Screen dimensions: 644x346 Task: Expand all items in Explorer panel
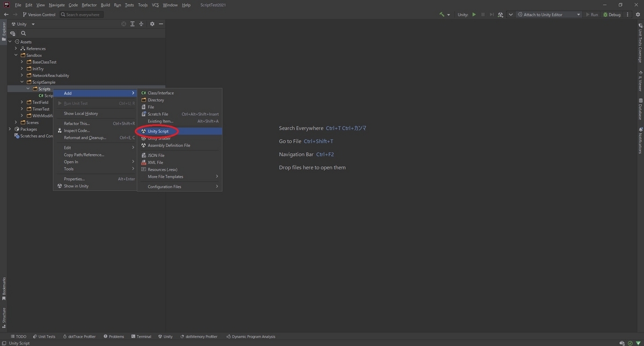coord(133,24)
